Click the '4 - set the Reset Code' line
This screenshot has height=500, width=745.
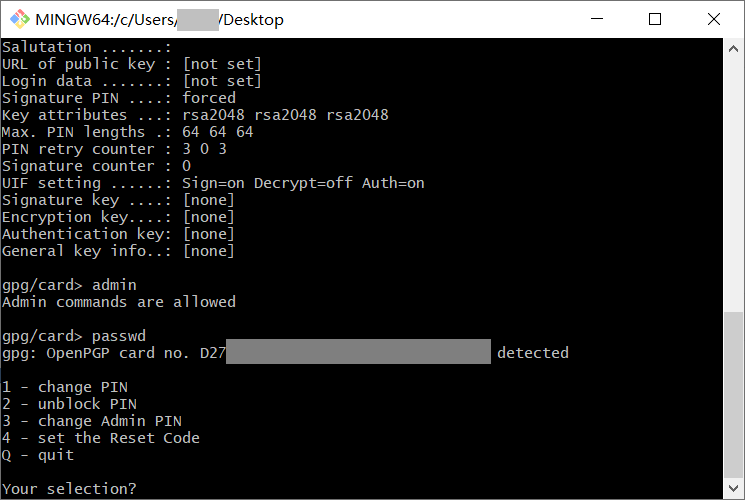pos(101,438)
